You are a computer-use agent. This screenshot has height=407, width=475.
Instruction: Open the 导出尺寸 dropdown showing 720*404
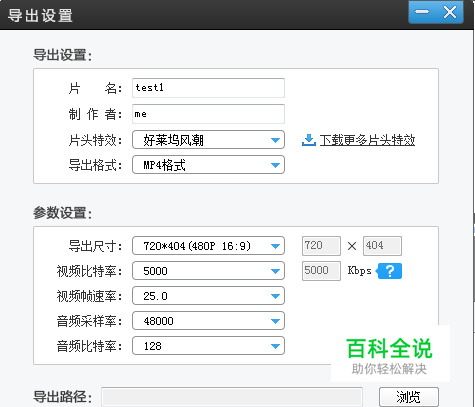[208, 246]
